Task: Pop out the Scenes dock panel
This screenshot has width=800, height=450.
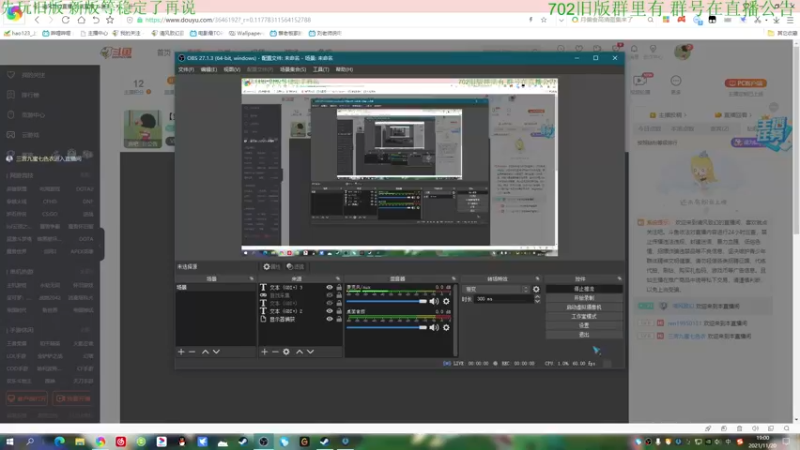Action: (x=252, y=279)
